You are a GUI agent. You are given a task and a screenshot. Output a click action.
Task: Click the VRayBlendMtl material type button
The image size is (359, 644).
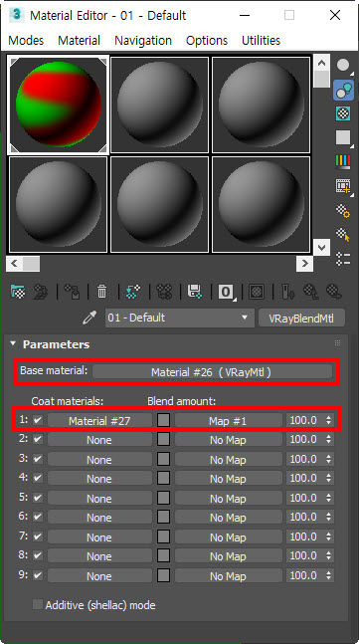pyautogui.click(x=301, y=319)
